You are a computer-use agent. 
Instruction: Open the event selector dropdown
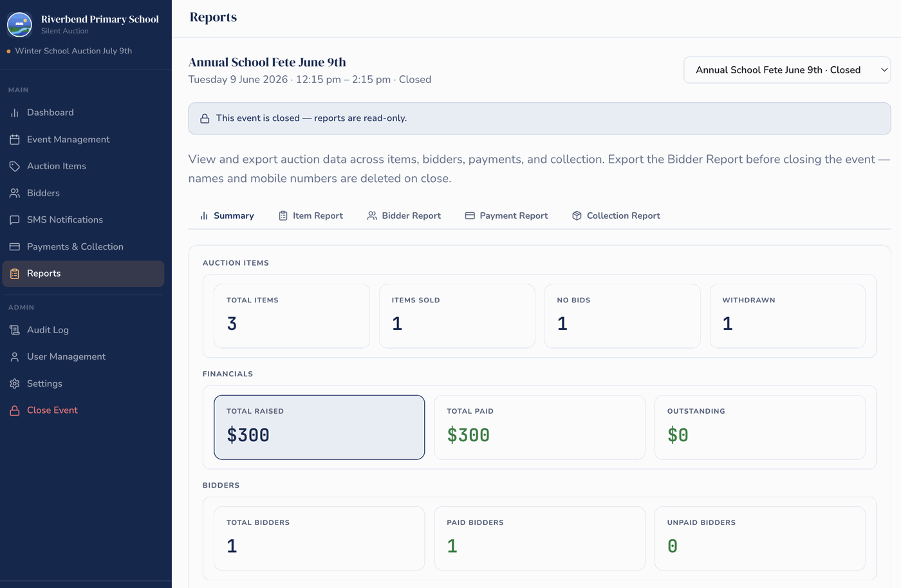click(787, 70)
